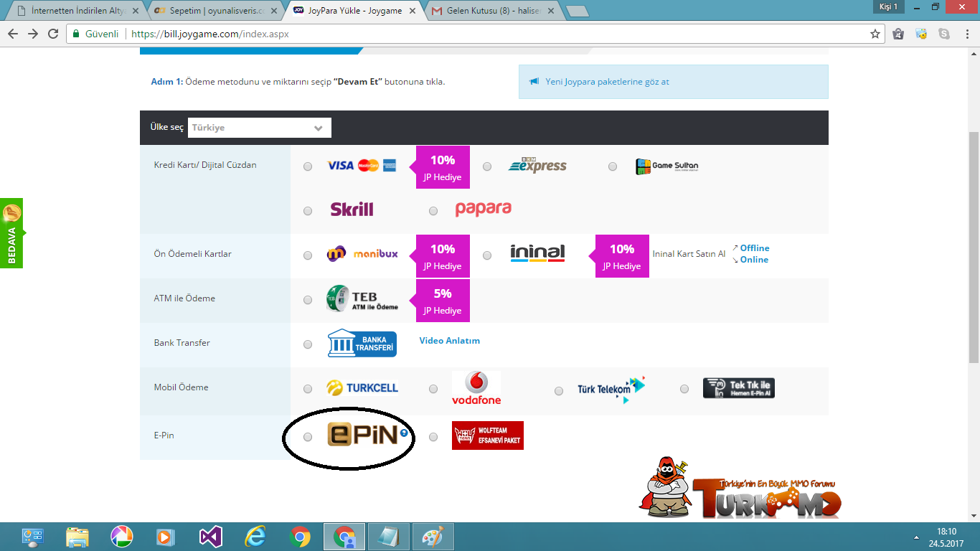Choose the Wolfteam Efsanevi Paket radio button
The width and height of the screenshot is (980, 551).
coord(433,437)
